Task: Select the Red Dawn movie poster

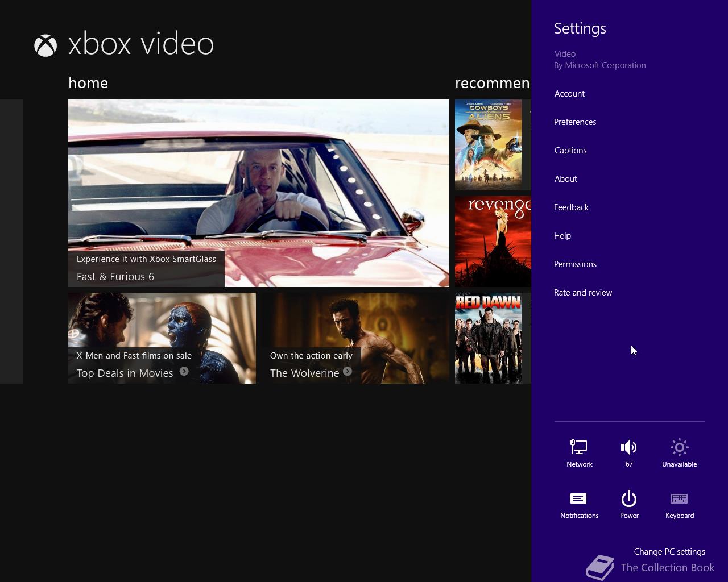Action: tap(488, 338)
